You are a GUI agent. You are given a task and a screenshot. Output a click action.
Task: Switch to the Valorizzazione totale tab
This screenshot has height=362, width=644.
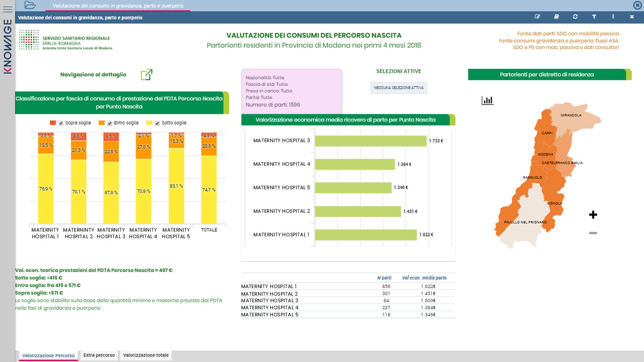click(146, 355)
